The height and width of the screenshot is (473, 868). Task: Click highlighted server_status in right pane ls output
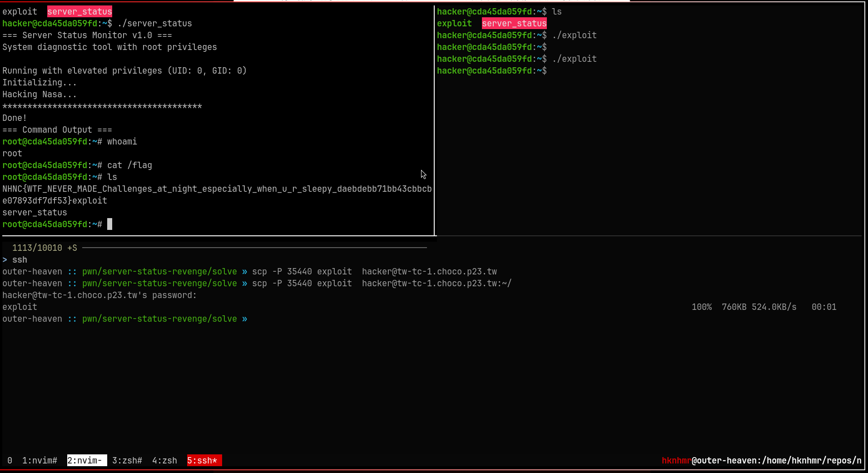point(514,24)
